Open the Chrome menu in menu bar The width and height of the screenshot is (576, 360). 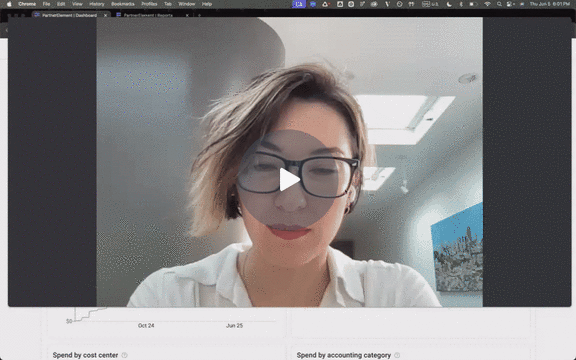[x=27, y=4]
